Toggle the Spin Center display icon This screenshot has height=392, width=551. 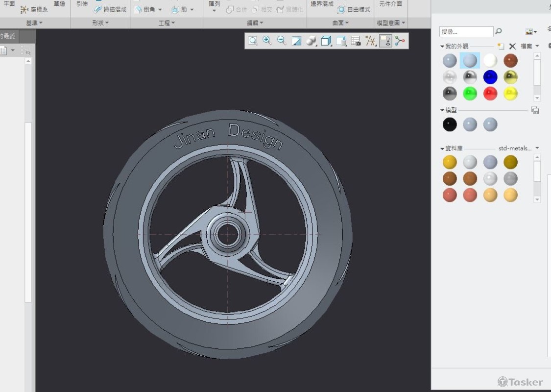click(400, 41)
